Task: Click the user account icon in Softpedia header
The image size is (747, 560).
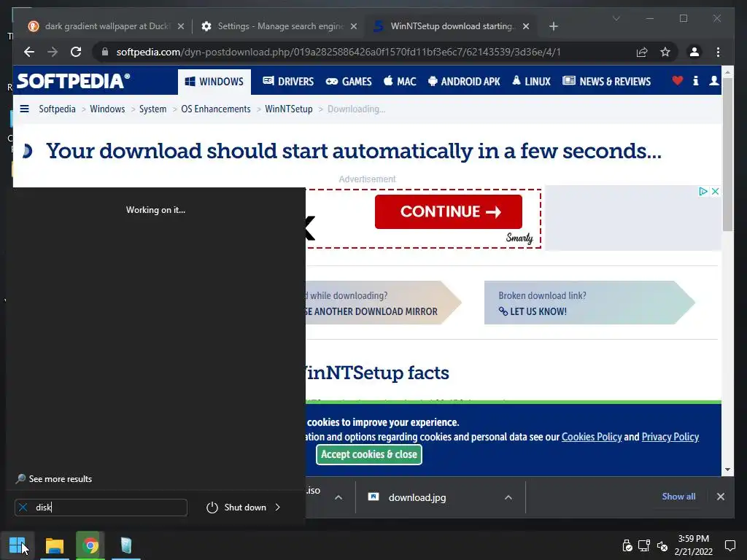Action: [x=713, y=81]
